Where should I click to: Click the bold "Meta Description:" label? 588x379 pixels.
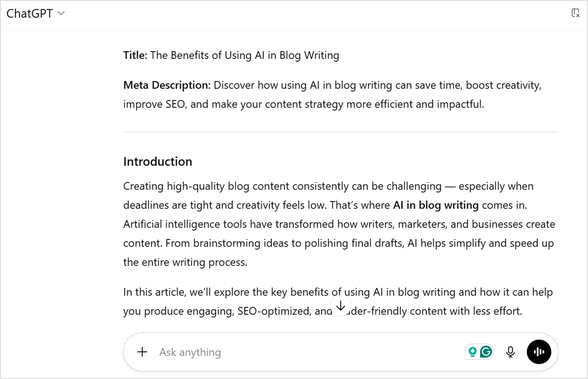(x=167, y=85)
